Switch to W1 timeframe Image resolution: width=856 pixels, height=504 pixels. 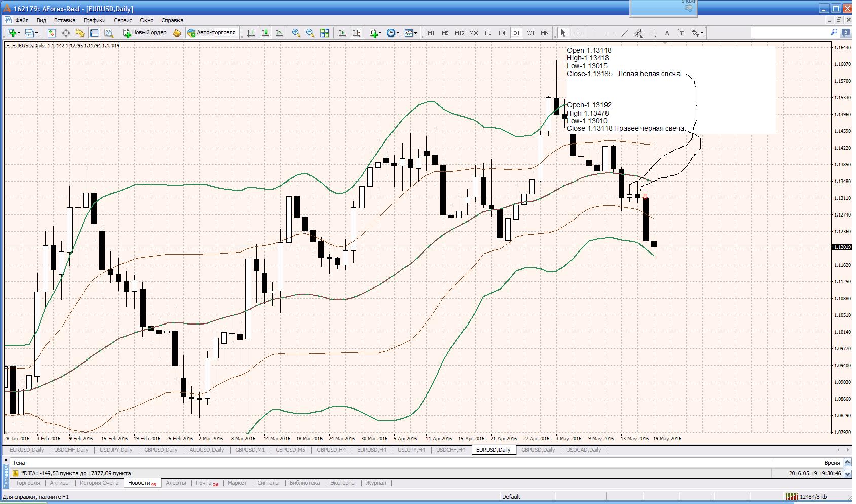click(530, 33)
